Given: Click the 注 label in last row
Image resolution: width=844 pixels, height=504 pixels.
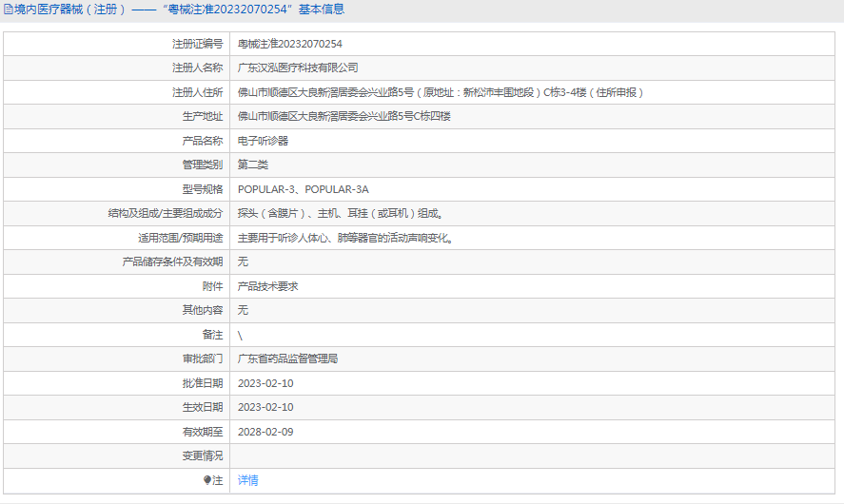Looking at the screenshot, I should 218,480.
